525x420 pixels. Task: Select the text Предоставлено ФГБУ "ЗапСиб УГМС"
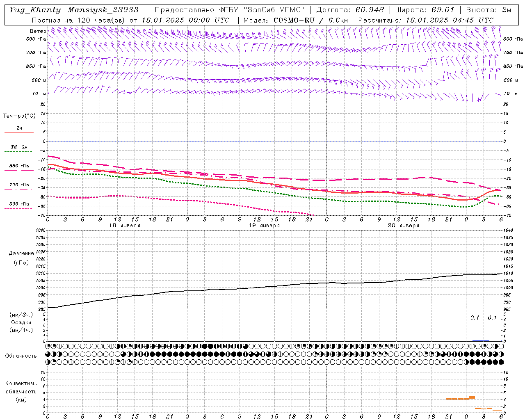(x=230, y=9)
